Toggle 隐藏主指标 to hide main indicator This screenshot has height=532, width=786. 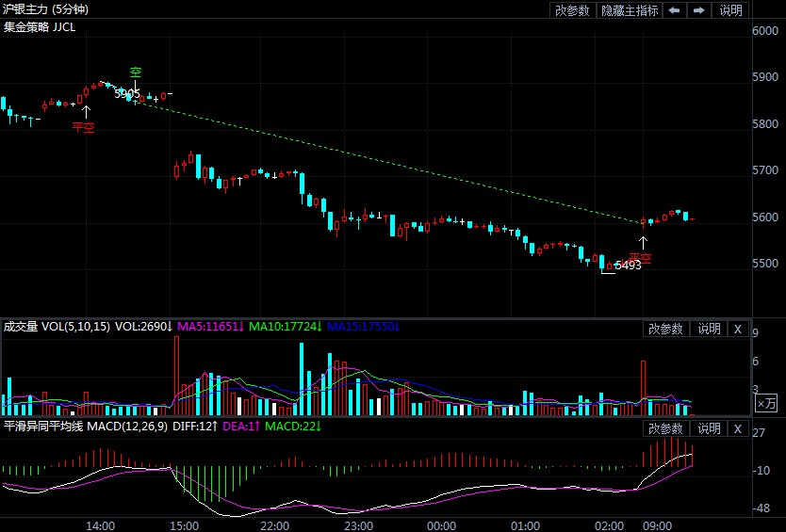[630, 10]
